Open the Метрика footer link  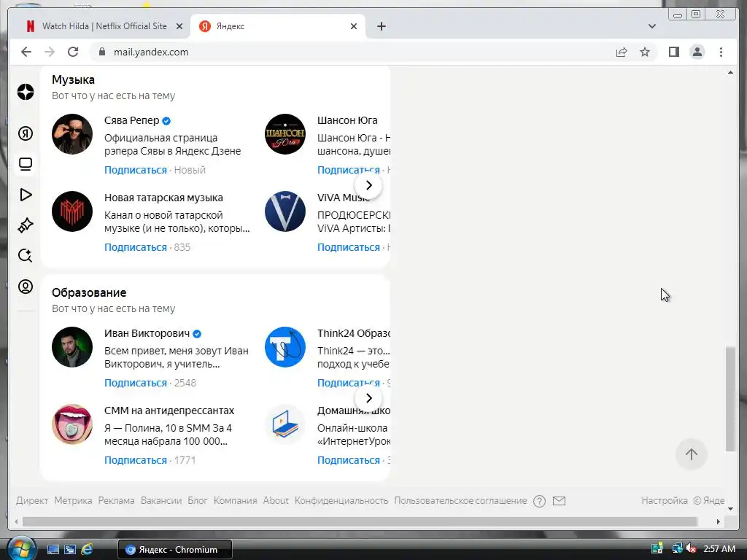[73, 500]
